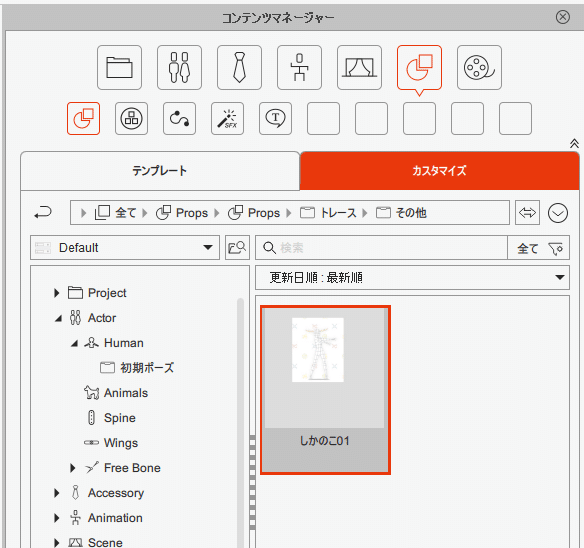Expand the Free Bone tree node
Viewport: 584px width, 548px height.
coord(73,468)
